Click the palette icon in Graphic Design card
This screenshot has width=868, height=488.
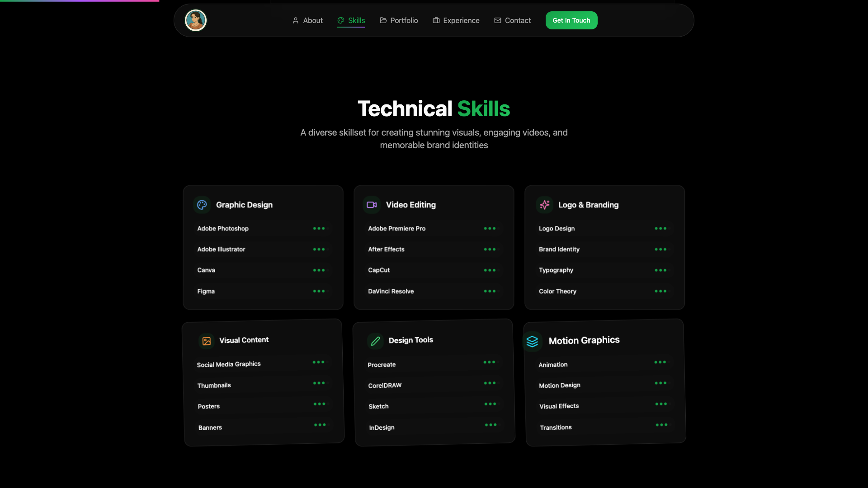202,205
